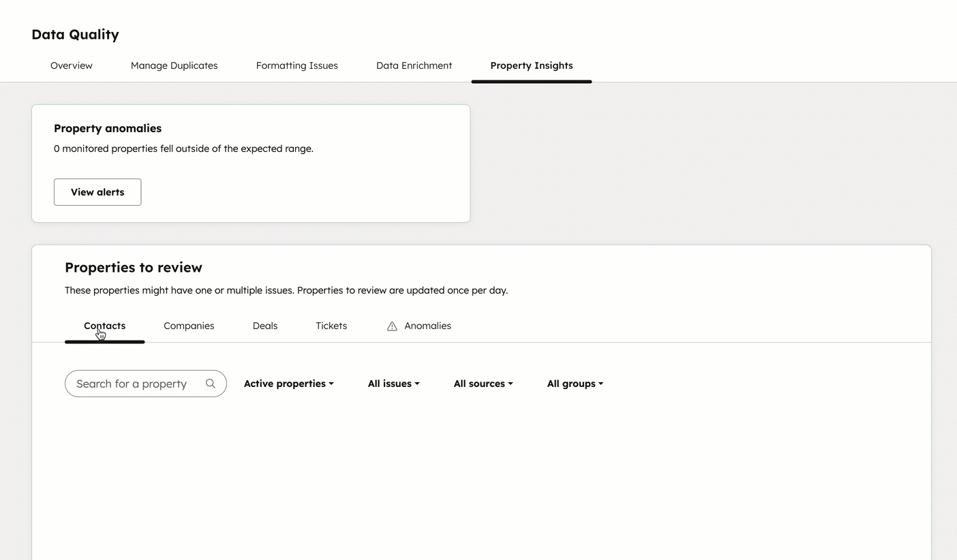Select the Contacts properties tab
957x560 pixels.
tap(104, 326)
